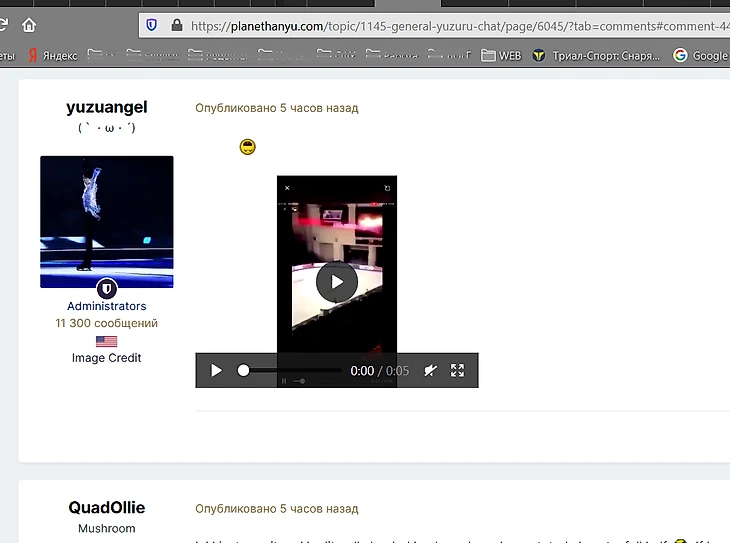Click the browser Home icon

pos(29,25)
